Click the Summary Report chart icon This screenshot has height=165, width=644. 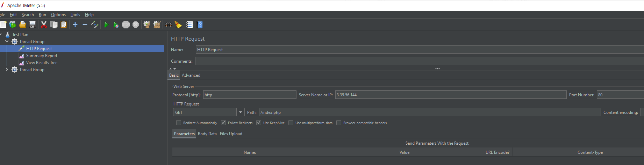click(x=22, y=56)
